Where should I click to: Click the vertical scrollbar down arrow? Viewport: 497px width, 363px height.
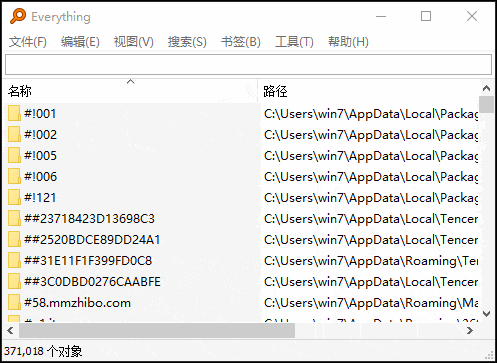point(486,314)
